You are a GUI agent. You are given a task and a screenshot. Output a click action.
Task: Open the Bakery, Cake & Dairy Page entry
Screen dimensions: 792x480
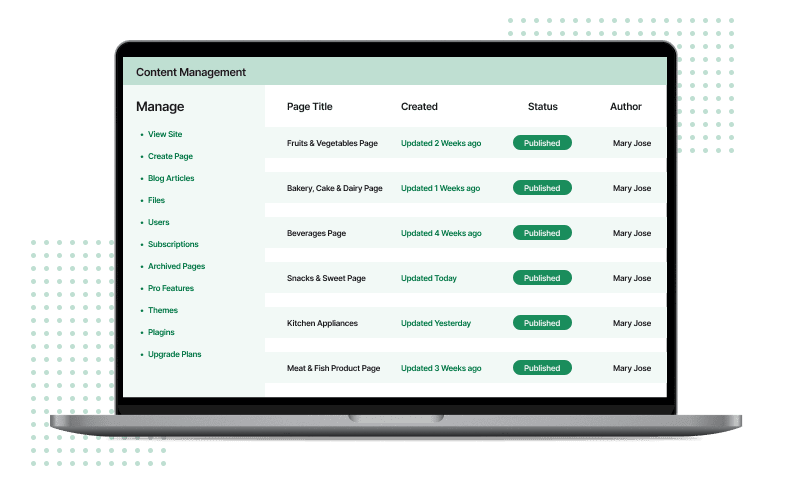(334, 188)
